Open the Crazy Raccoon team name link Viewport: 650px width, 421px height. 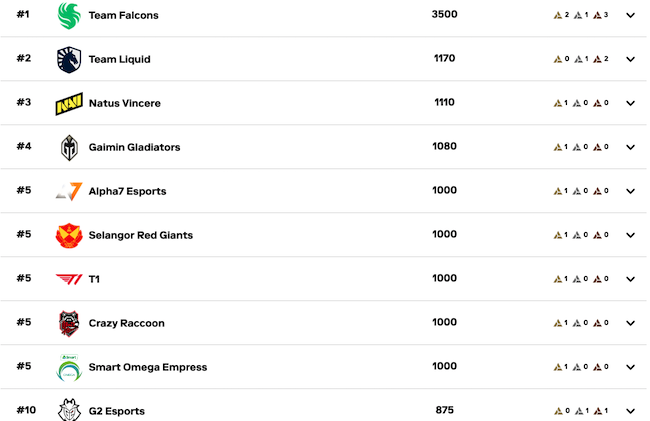tap(126, 323)
